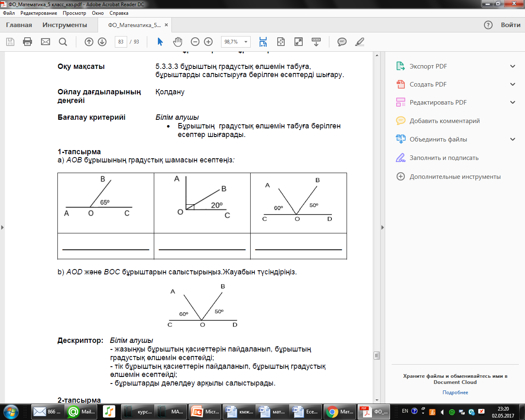
Task: Go to next page arrow
Action: [x=102, y=42]
